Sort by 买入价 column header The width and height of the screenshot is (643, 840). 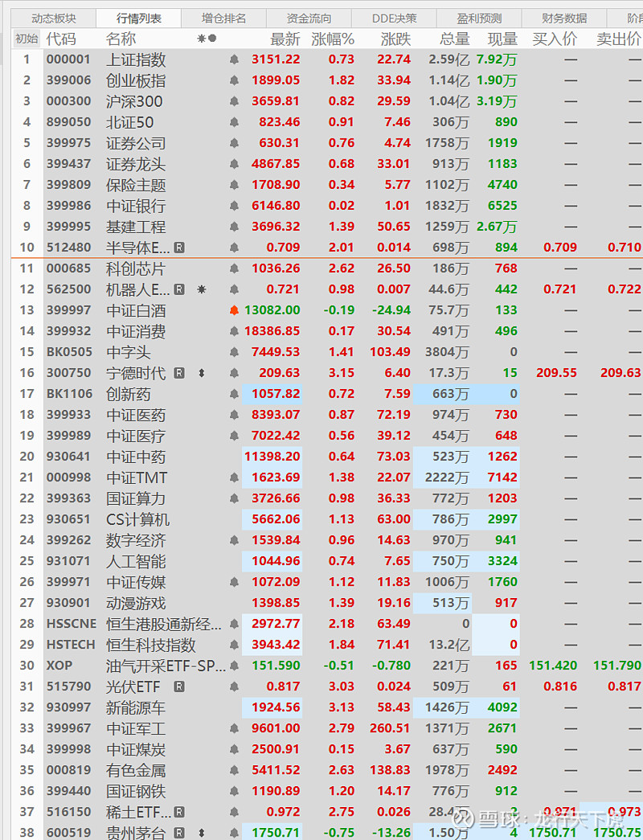[555, 39]
